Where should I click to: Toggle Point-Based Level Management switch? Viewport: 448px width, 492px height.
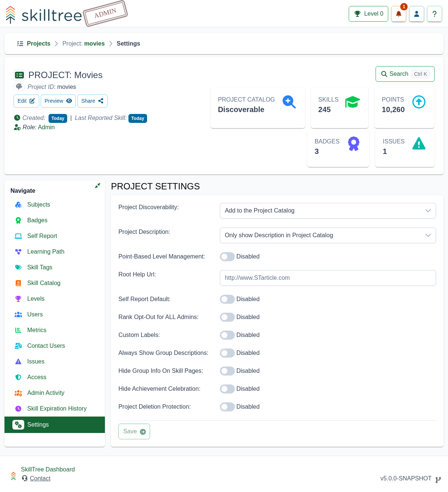pyautogui.click(x=227, y=257)
